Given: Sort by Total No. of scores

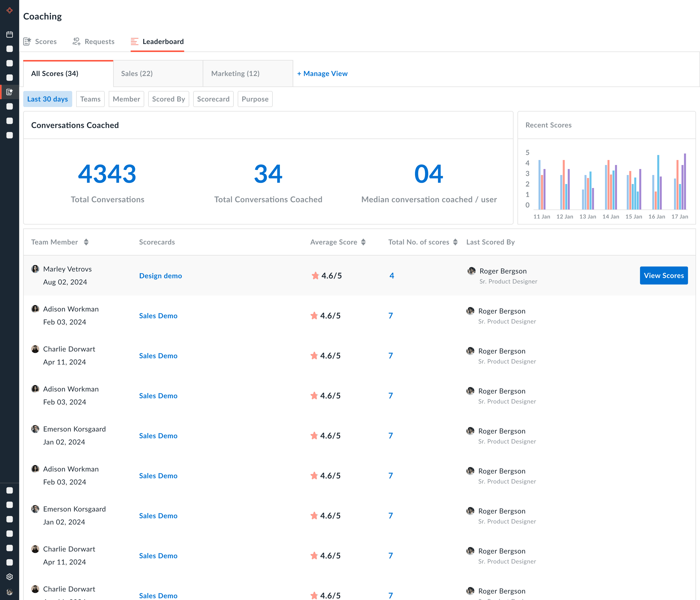Looking at the screenshot, I should click(x=455, y=242).
